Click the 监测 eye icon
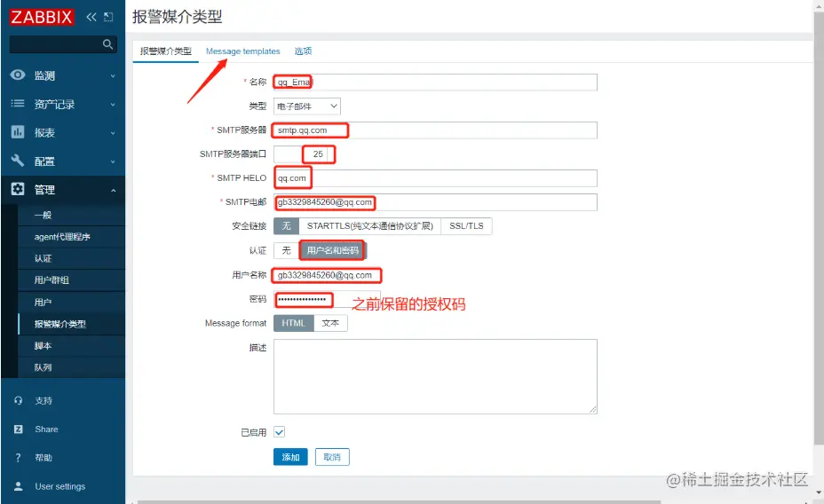Screen dimensions: 824x504 (x=18, y=75)
